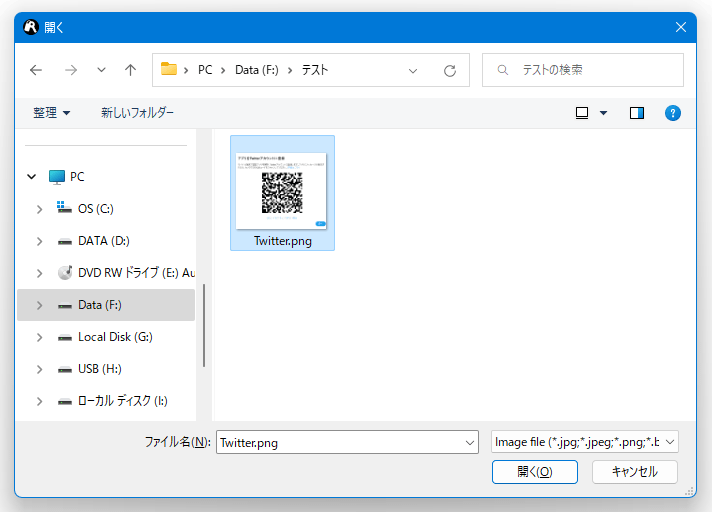
Task: Select USB (H:) drive
Action: 99,369
